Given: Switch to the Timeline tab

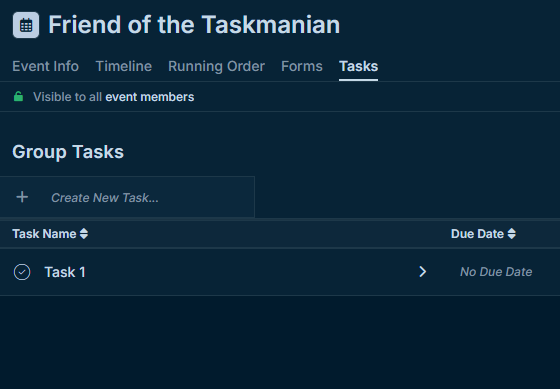Looking at the screenshot, I should pos(124,66).
